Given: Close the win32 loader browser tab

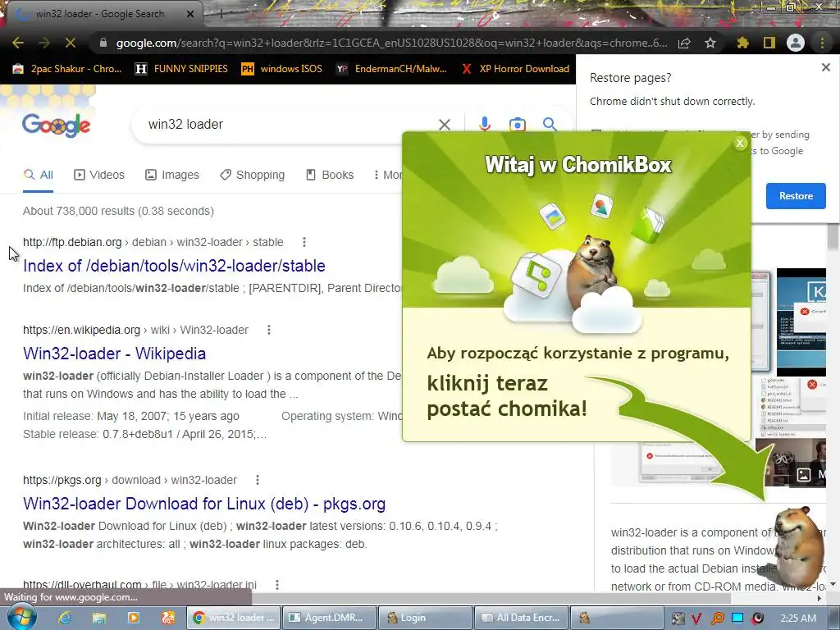Looking at the screenshot, I should pos(190,14).
